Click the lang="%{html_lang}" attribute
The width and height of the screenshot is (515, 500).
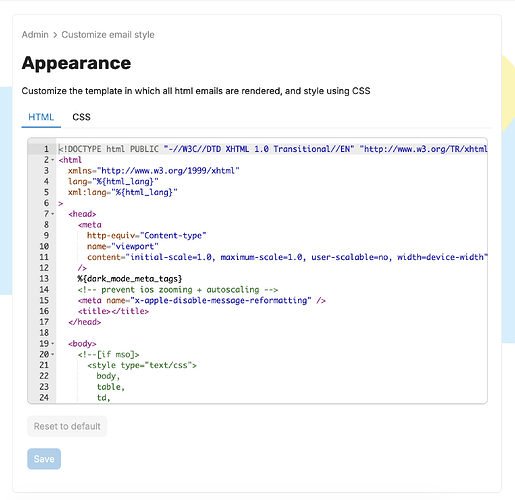113,182
